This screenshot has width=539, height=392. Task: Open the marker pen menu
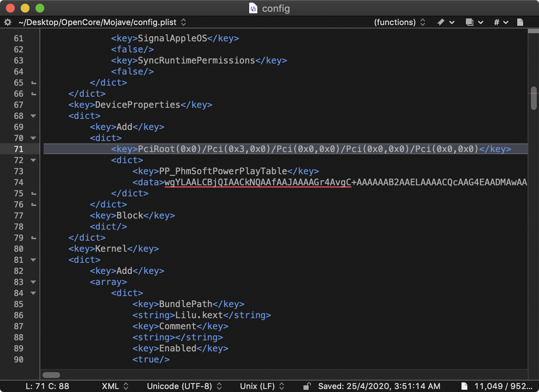(x=446, y=22)
